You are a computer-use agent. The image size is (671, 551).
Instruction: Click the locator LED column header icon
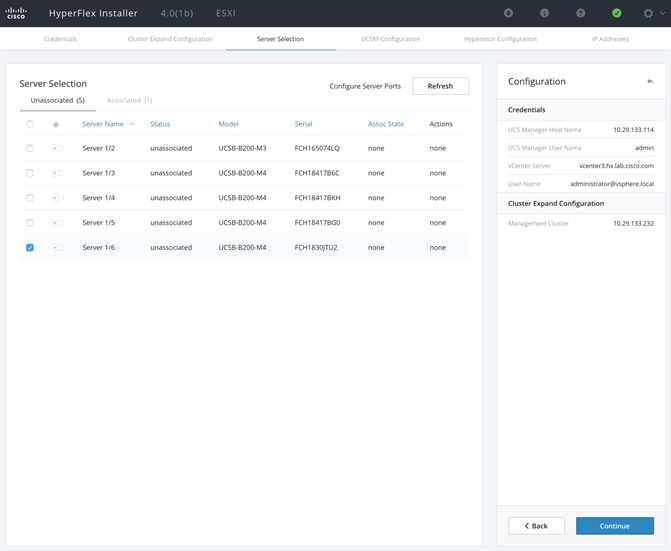(56, 124)
